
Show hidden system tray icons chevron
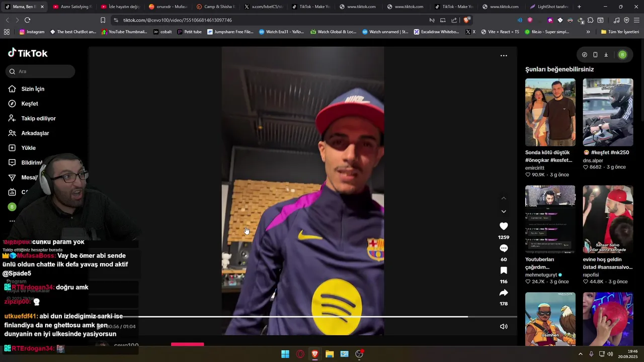[x=580, y=354]
